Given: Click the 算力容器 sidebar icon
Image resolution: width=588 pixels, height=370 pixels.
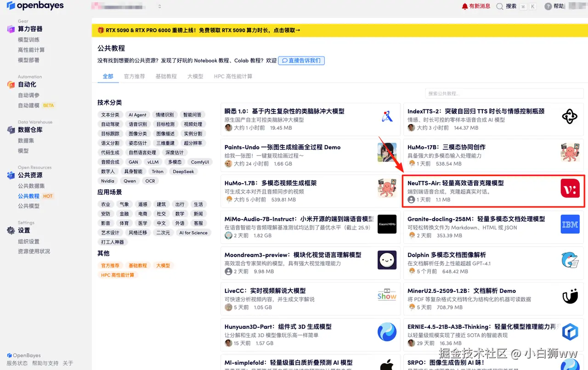Looking at the screenshot, I should click(11, 29).
